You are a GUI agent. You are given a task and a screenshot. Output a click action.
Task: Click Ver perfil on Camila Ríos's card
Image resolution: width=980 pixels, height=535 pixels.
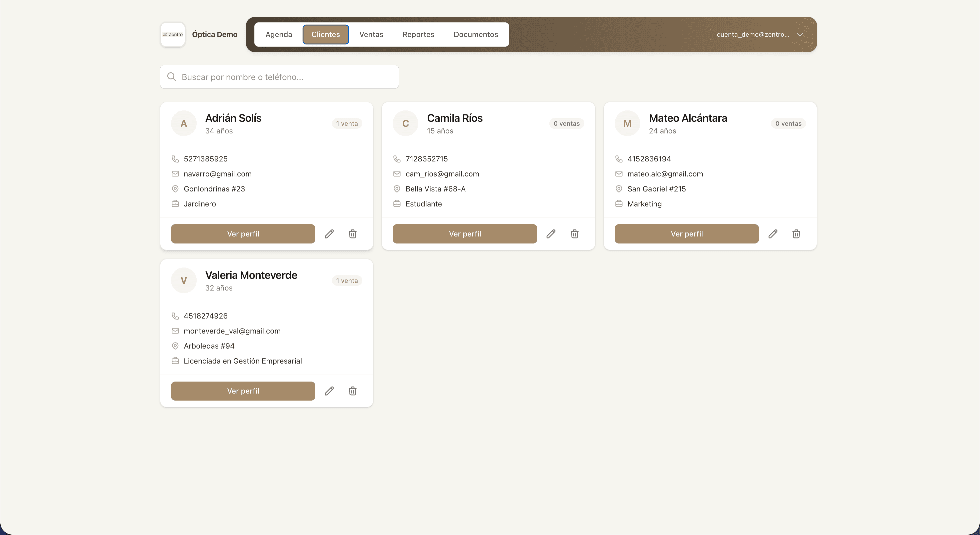465,233
